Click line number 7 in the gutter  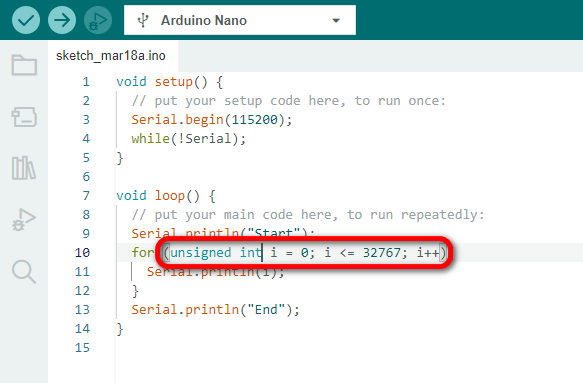point(86,196)
